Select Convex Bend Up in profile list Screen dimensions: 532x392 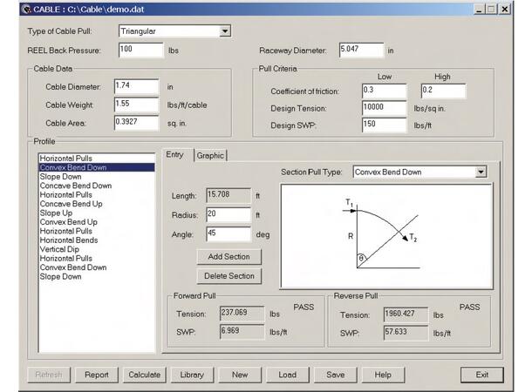click(x=97, y=222)
